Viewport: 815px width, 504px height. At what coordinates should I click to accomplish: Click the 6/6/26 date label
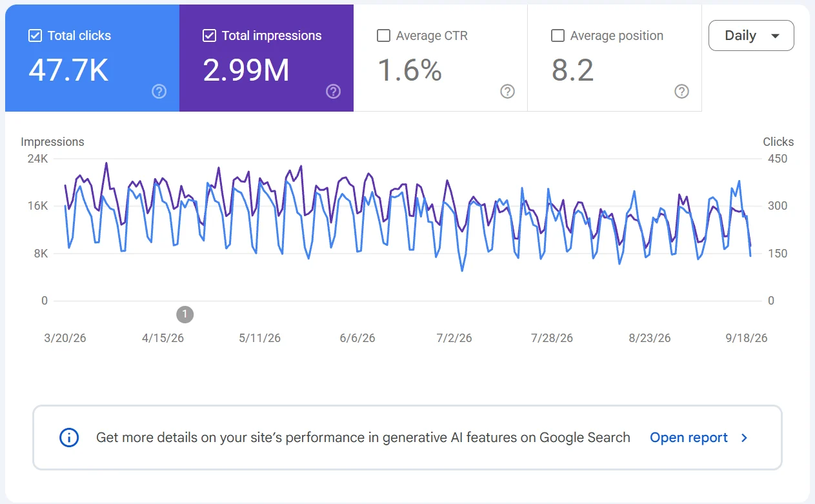click(357, 338)
